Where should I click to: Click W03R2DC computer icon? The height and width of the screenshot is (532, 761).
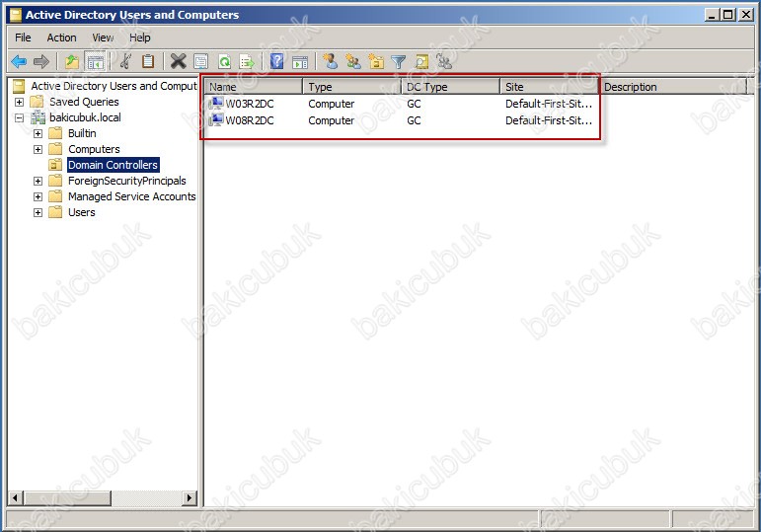pyautogui.click(x=215, y=104)
